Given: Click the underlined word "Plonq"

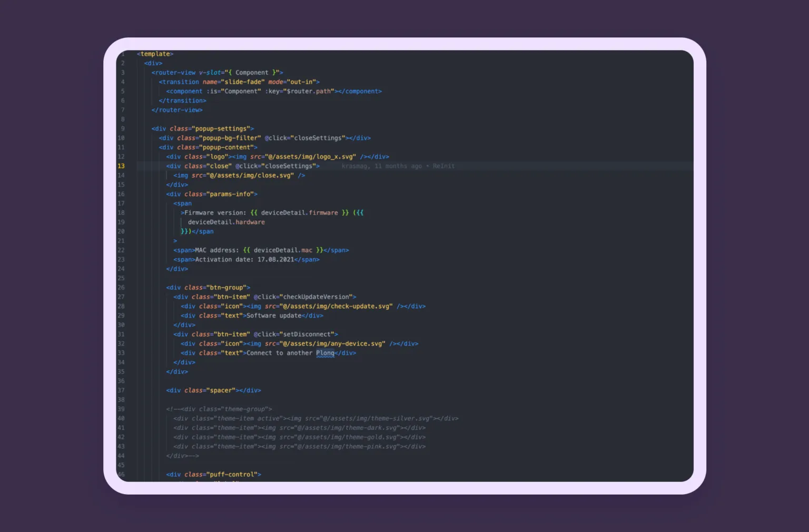Looking at the screenshot, I should click(325, 353).
